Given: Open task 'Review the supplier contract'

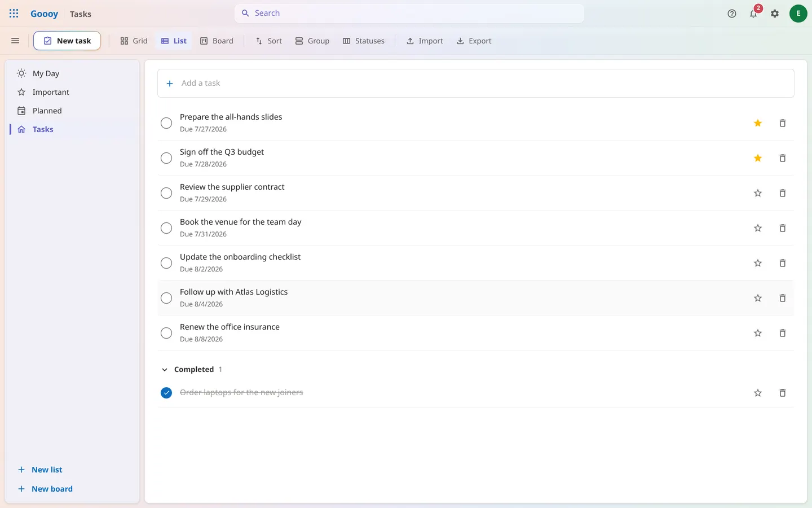Looking at the screenshot, I should tap(232, 187).
